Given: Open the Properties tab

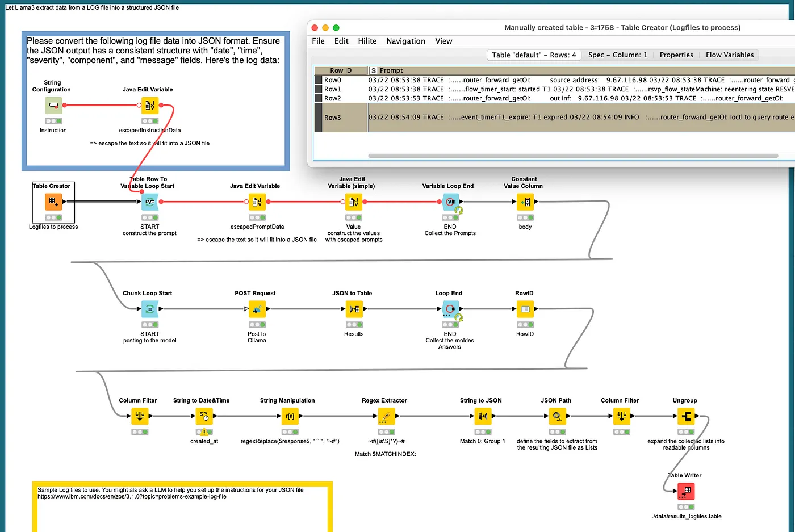Looking at the screenshot, I should coord(676,55).
